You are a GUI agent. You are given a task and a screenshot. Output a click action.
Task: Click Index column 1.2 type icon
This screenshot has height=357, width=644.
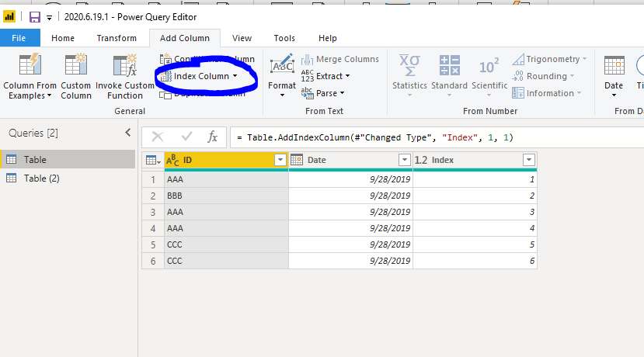(x=421, y=161)
